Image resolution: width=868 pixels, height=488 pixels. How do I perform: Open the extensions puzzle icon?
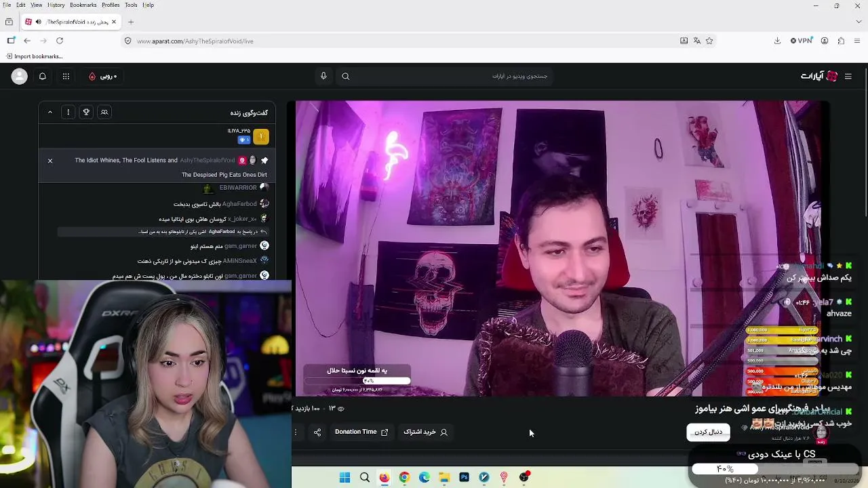click(841, 41)
